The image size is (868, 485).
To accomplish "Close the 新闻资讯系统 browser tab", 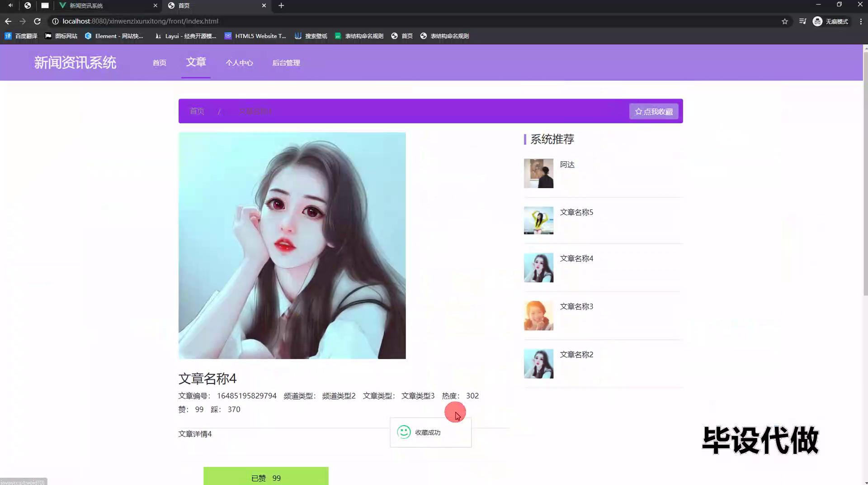I will coord(155,5).
